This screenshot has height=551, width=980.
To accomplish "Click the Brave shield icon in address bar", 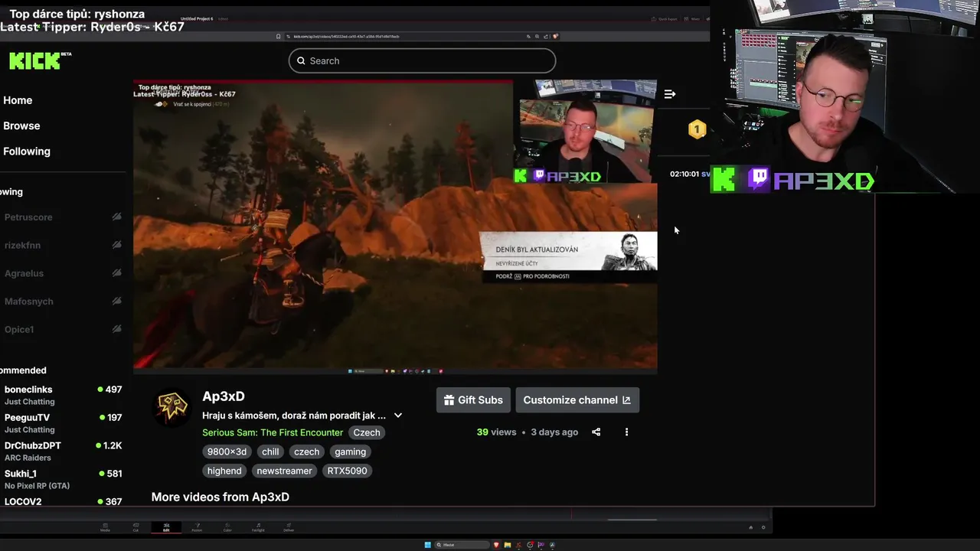I will click(x=555, y=36).
